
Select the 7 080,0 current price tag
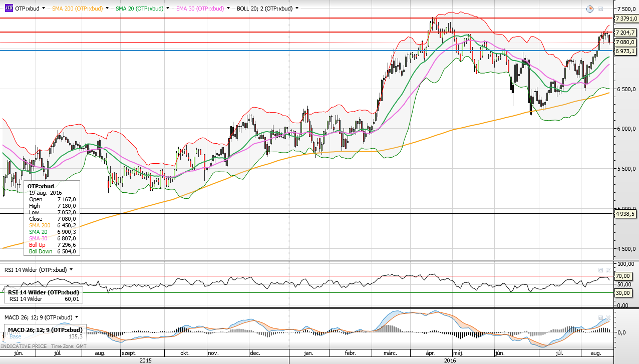626,43
